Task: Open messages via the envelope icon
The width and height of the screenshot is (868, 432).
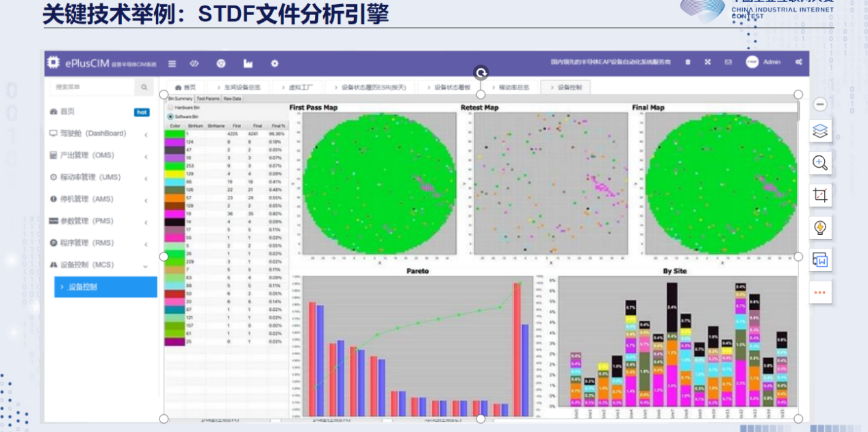Action: pyautogui.click(x=728, y=62)
